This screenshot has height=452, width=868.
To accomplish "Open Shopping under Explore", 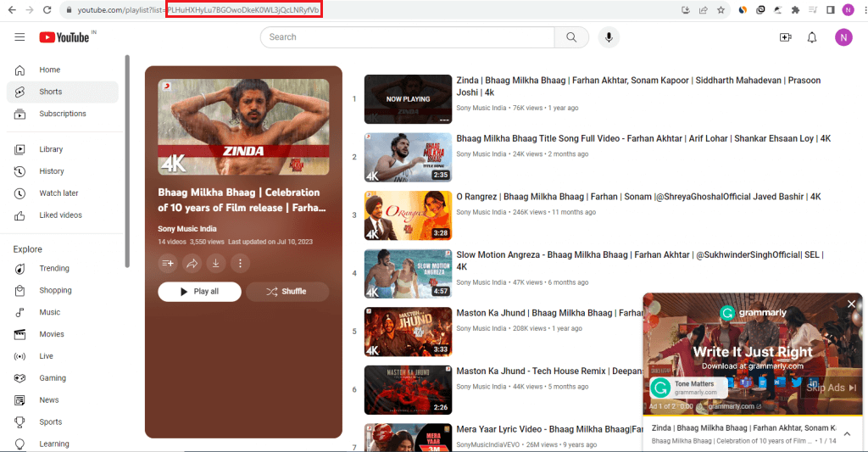I will (63, 290).
